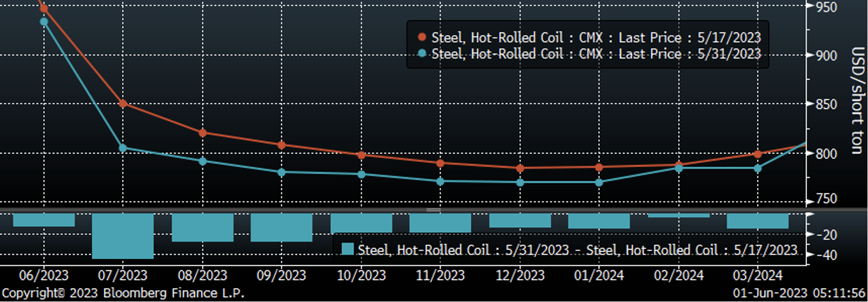This screenshot has height=302, width=868.
Task: Click the panel divider handle between the charts
Action: coord(433,209)
